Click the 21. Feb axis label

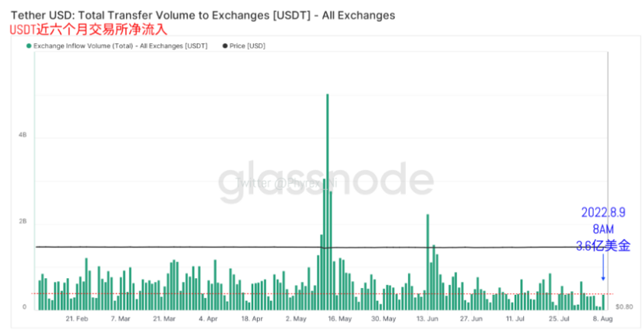pyautogui.click(x=77, y=318)
